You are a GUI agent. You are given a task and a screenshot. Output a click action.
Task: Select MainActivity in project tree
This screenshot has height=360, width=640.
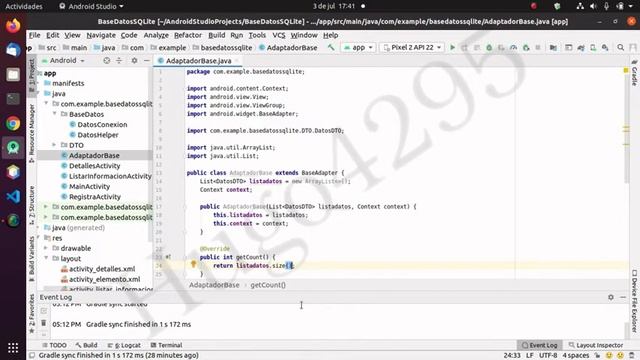tap(89, 186)
